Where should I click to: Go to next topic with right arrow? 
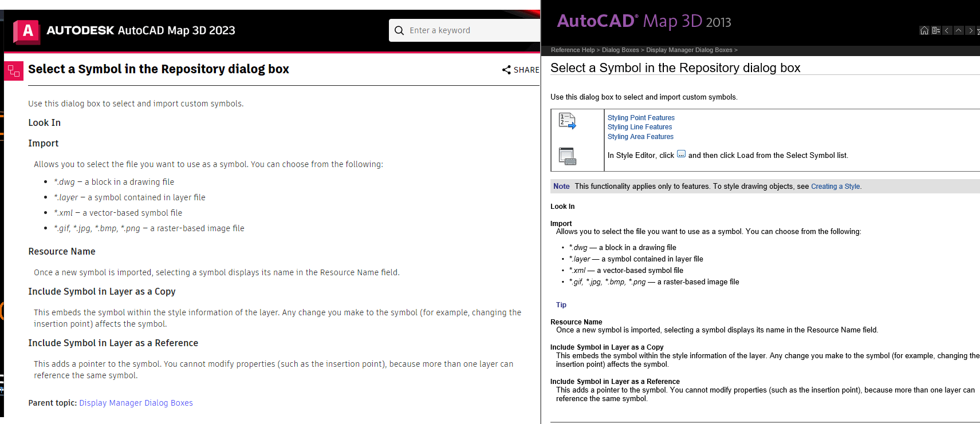tap(970, 30)
